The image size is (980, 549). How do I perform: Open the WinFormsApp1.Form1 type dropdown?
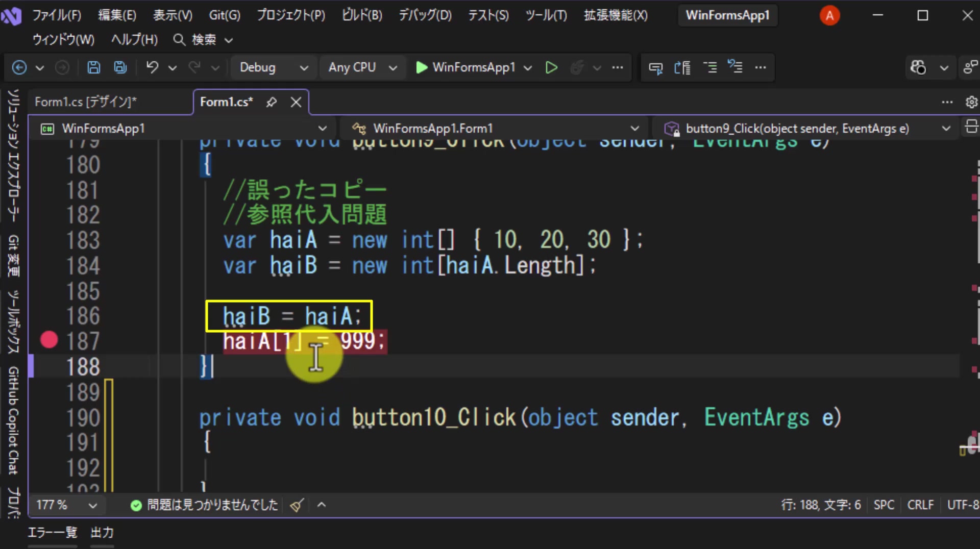pos(494,128)
